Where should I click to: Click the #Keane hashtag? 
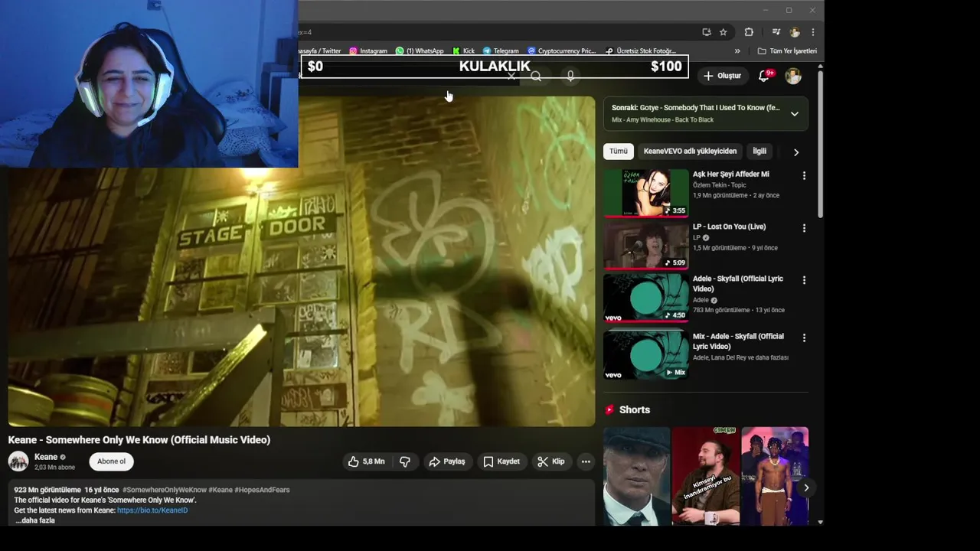coord(220,490)
